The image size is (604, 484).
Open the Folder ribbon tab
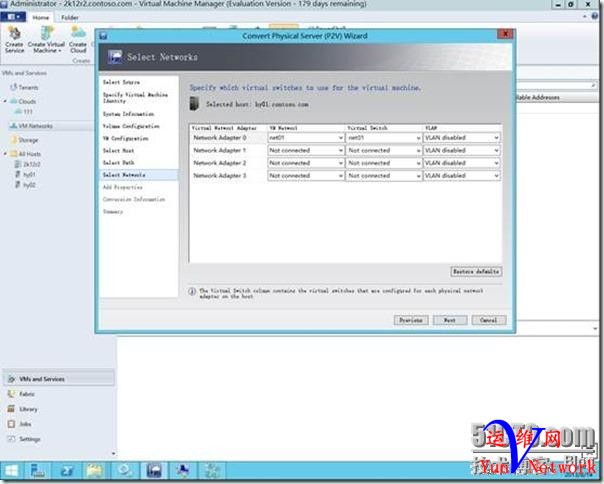point(70,17)
